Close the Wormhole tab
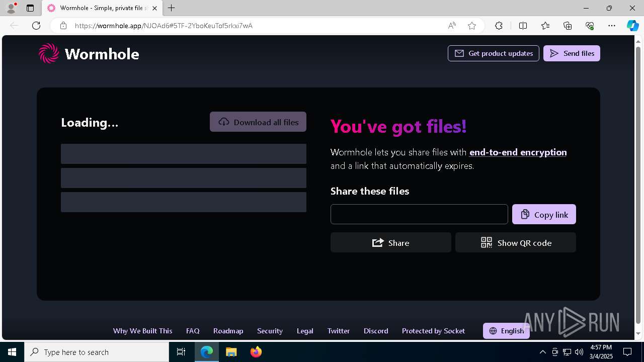 pos(154,8)
